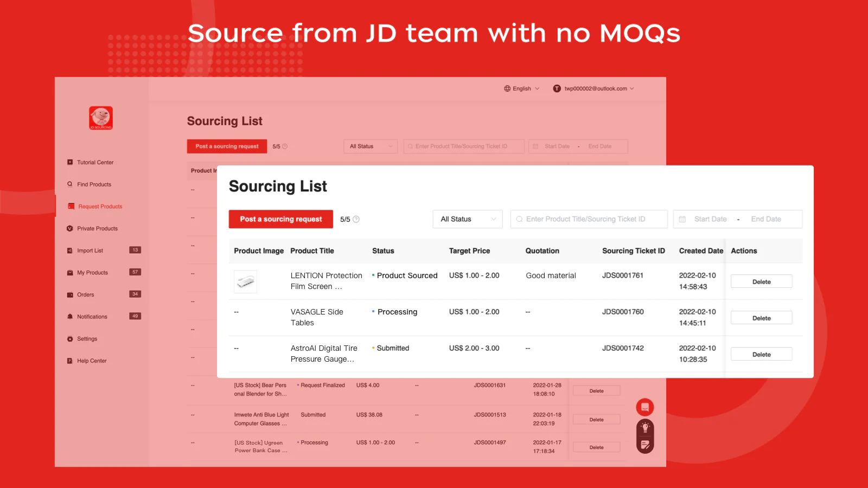This screenshot has height=488, width=868.
Task: Click ticket ID JDS0001760
Action: click(623, 312)
